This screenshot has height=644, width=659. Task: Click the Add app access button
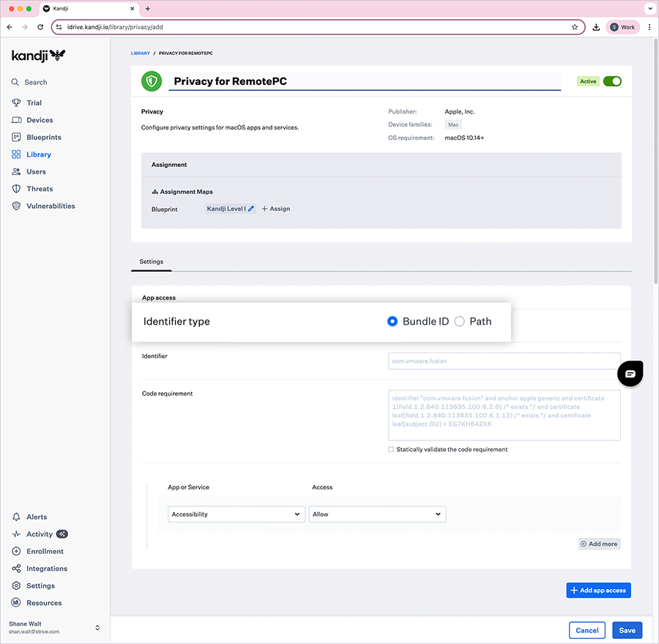pyautogui.click(x=598, y=590)
